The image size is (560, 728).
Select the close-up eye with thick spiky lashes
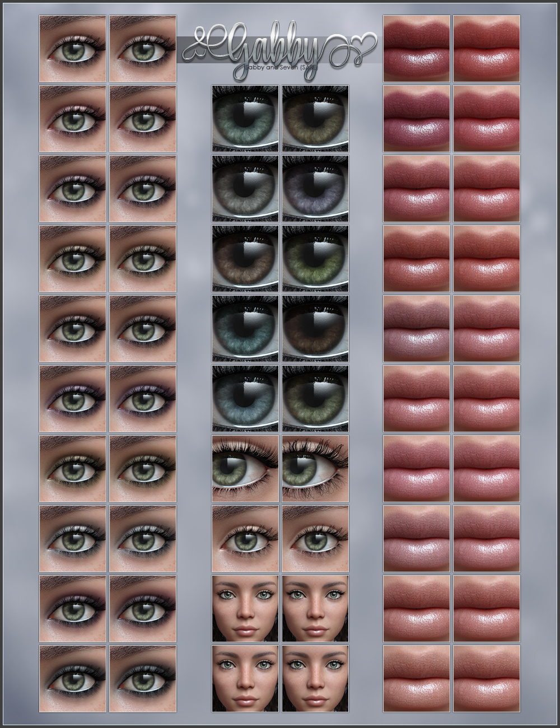(x=315, y=468)
